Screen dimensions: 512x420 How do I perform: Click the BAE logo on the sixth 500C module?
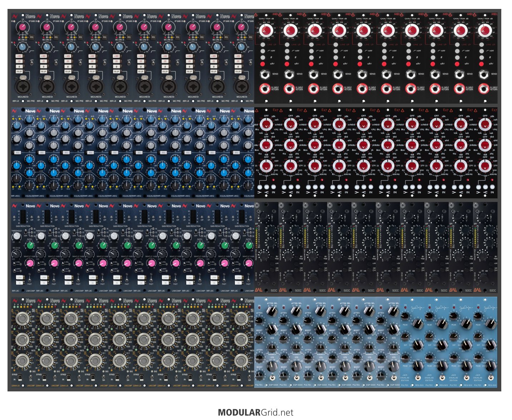(x=380, y=290)
